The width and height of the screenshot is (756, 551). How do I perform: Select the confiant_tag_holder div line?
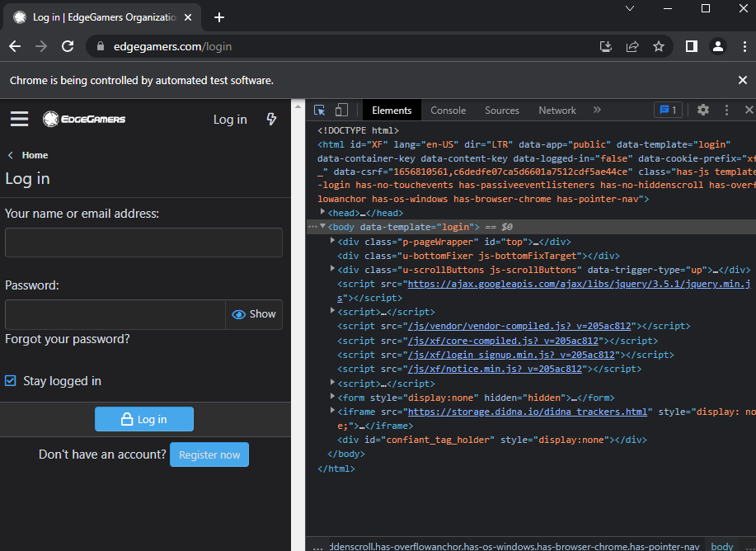pos(492,440)
